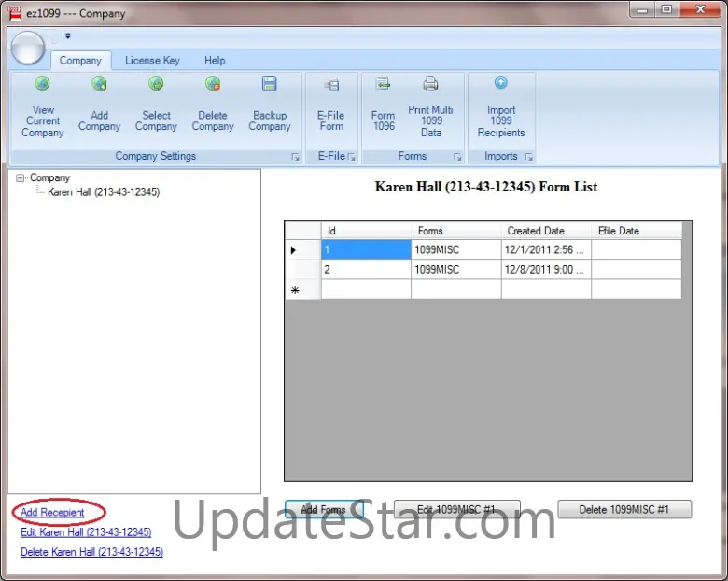Select the Id cell with value 2
This screenshot has height=581, width=728.
(x=366, y=270)
